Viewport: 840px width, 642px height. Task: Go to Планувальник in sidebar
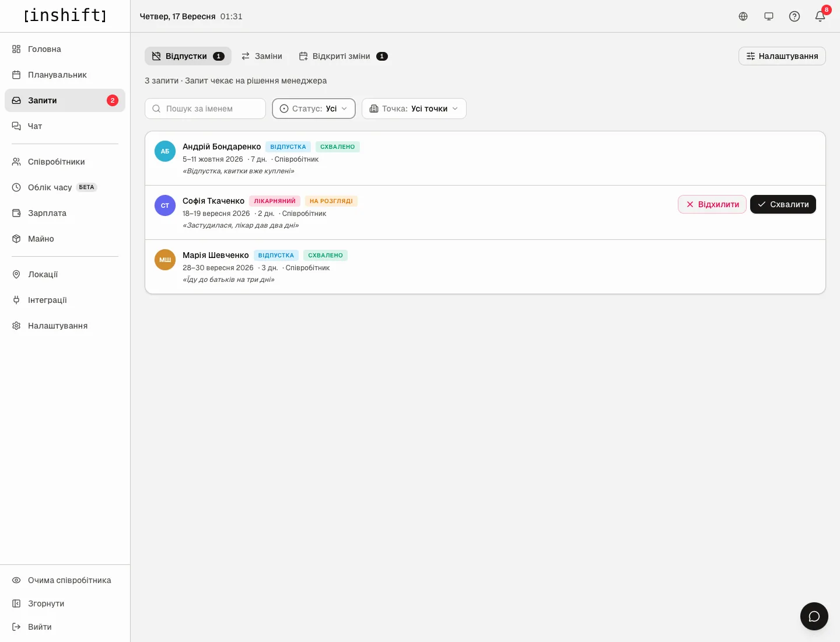[x=65, y=75]
